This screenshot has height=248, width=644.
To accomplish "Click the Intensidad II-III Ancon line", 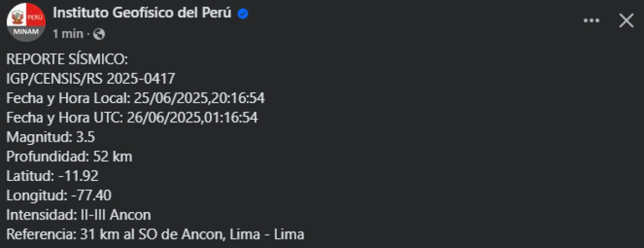I will click(x=78, y=215).
